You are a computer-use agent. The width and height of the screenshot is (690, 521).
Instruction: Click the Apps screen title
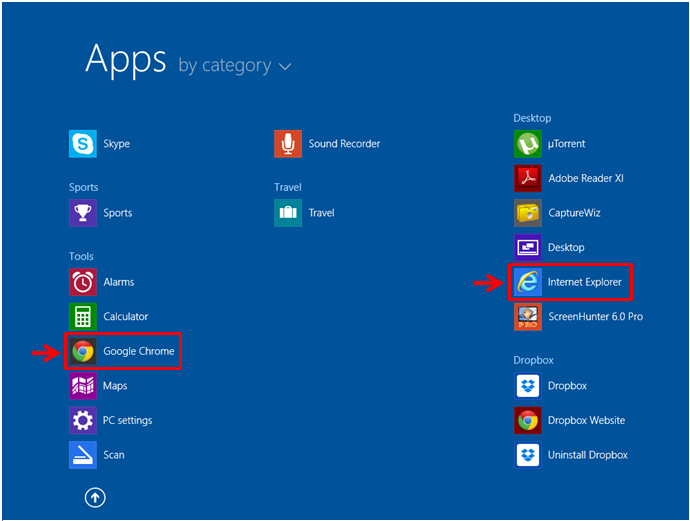126,59
